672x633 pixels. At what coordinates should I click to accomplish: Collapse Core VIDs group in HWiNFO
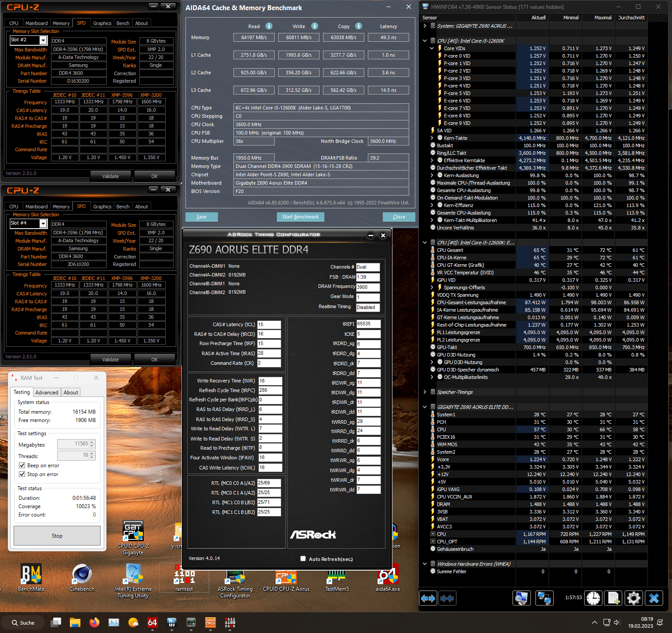pos(432,48)
